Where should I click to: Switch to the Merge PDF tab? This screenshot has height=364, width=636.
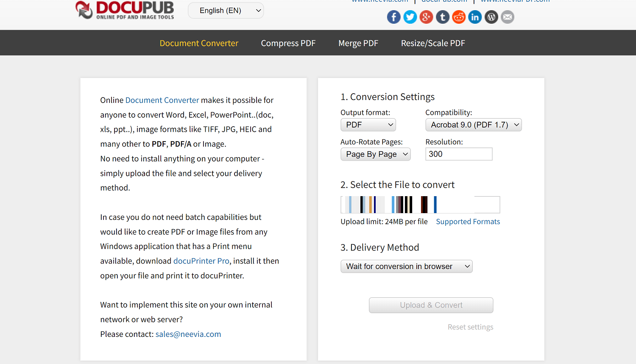[358, 43]
